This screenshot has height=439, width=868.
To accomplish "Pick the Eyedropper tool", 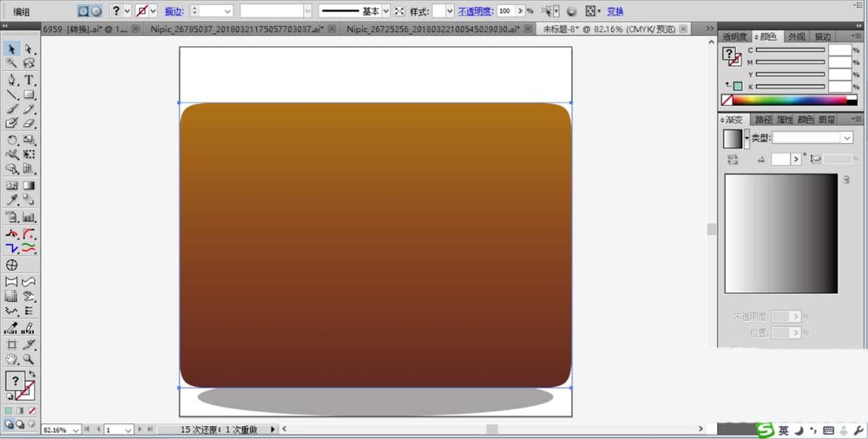I will (x=11, y=200).
